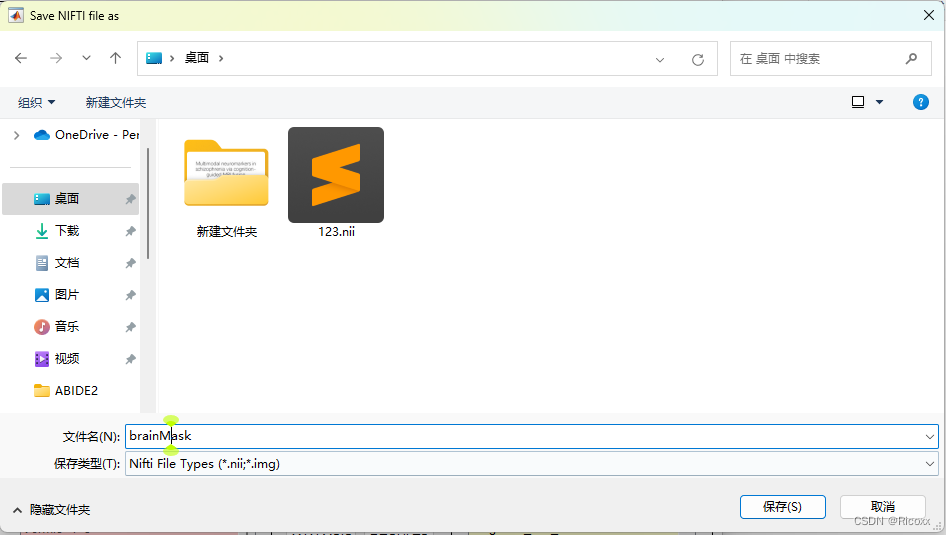This screenshot has height=535, width=946.
Task: Click the magnifier search icon
Action: pos(912,59)
